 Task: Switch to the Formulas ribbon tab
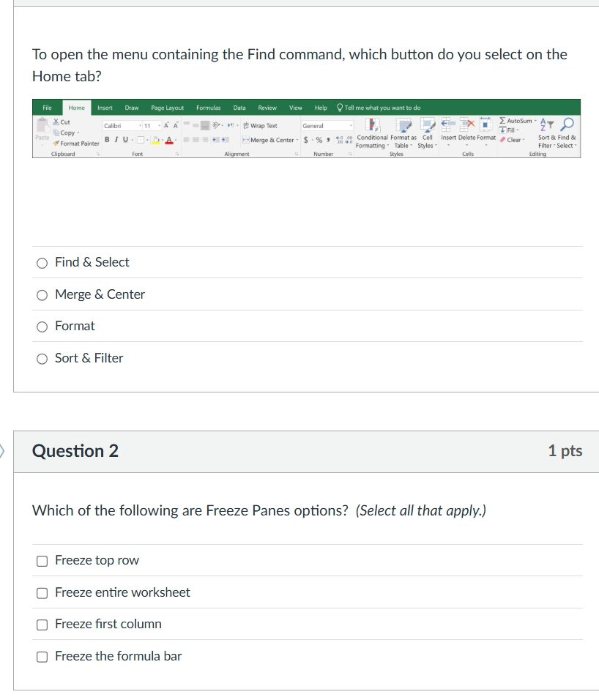[209, 107]
